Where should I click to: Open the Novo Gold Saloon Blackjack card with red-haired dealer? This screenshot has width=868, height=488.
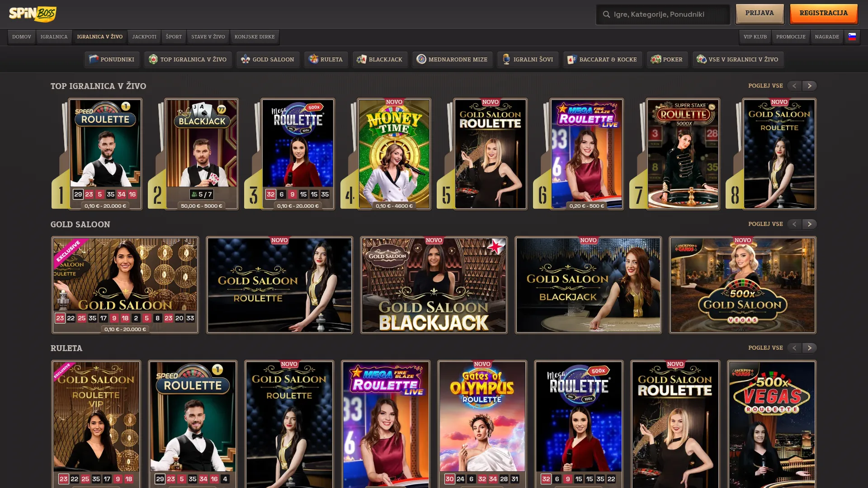[588, 285]
